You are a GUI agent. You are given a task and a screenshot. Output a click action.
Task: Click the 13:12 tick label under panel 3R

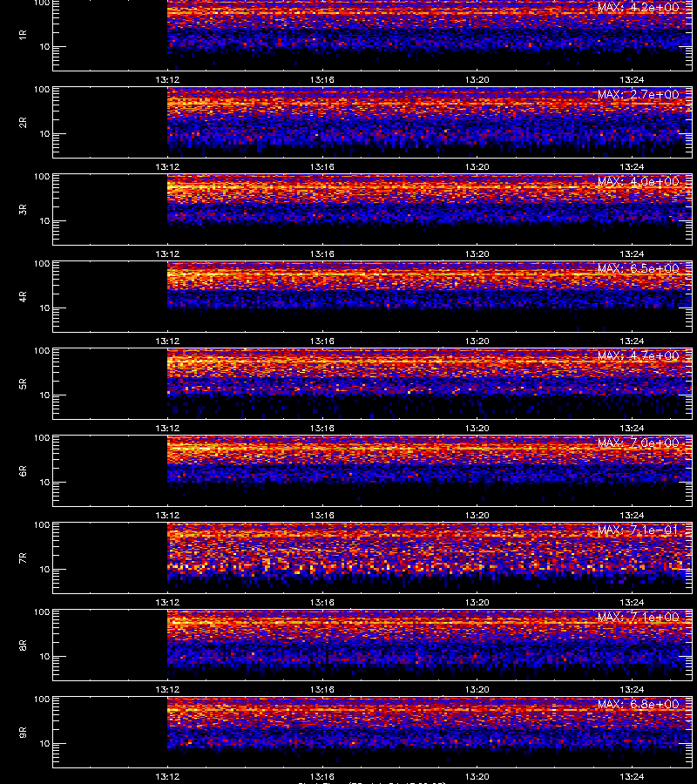point(167,254)
